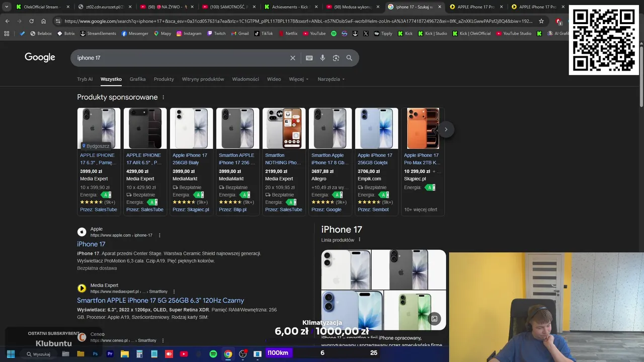This screenshot has height=362, width=644.
Task: Switch to the Grafika tab
Action: tap(137, 79)
